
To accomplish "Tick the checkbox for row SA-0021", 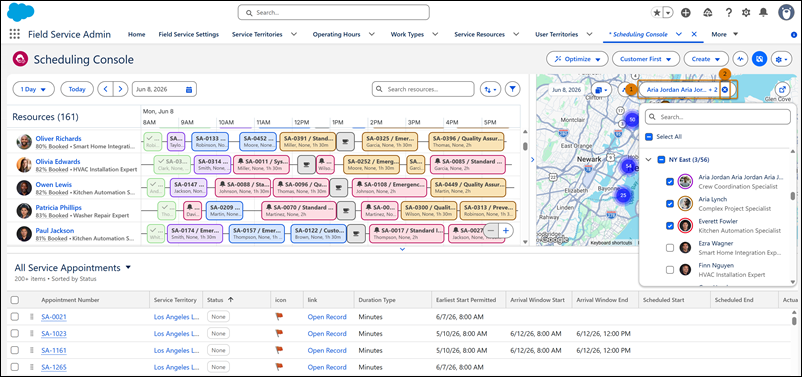I will pos(15,317).
